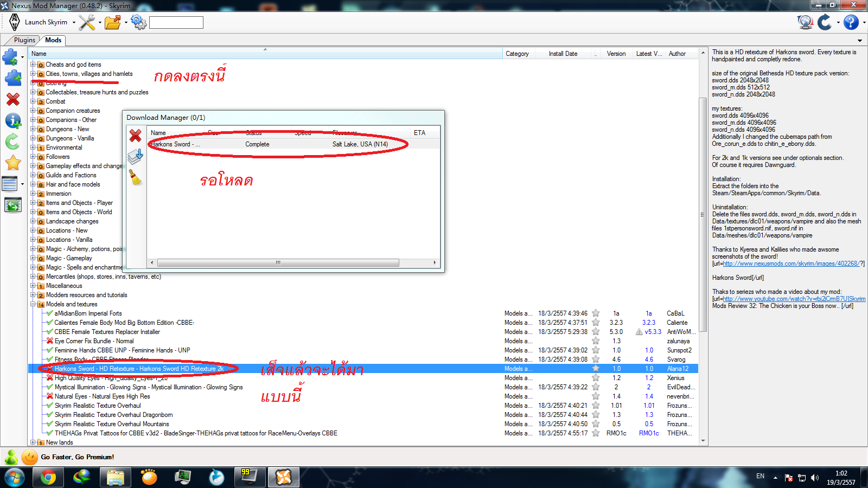Sort by the Author column header
The height and width of the screenshot is (488, 868).
682,54
